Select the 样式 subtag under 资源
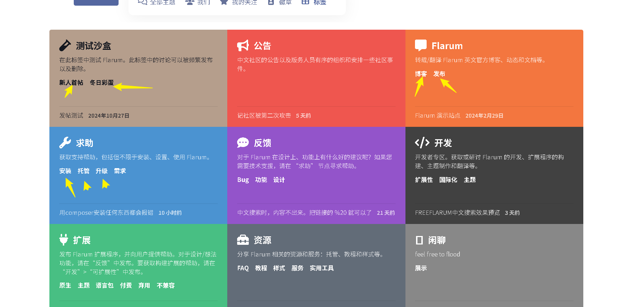Viewport: 644px width, 307px height. (x=279, y=268)
